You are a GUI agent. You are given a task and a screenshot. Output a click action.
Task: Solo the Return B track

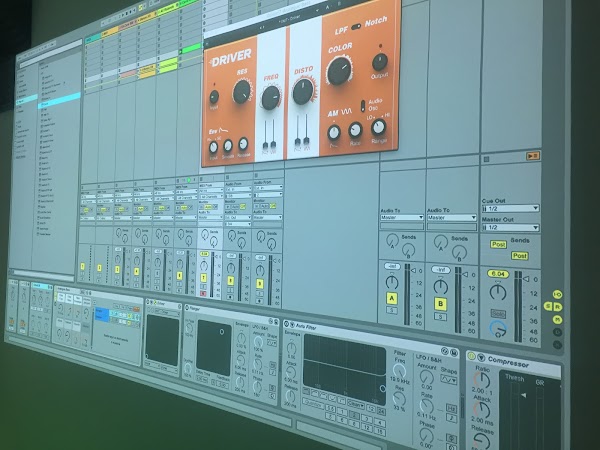point(440,316)
